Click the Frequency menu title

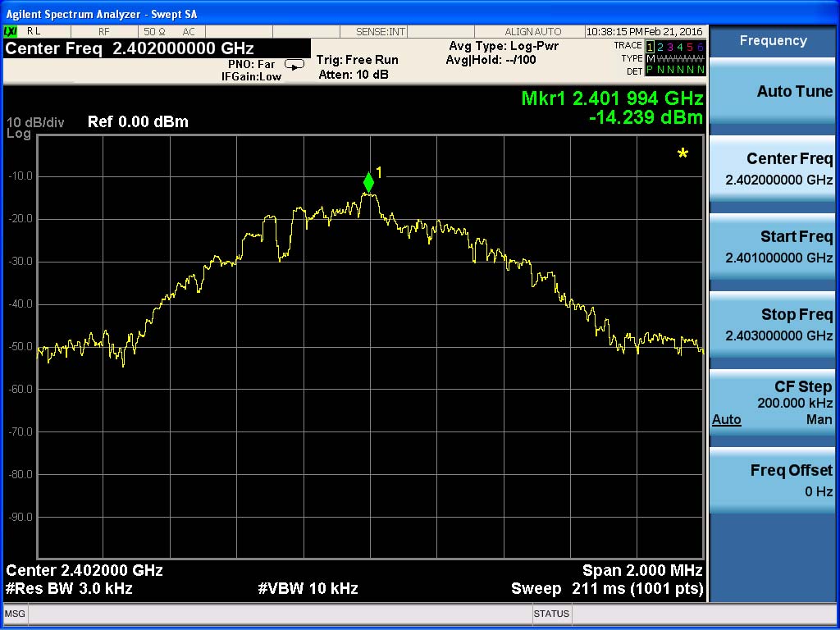(x=773, y=41)
